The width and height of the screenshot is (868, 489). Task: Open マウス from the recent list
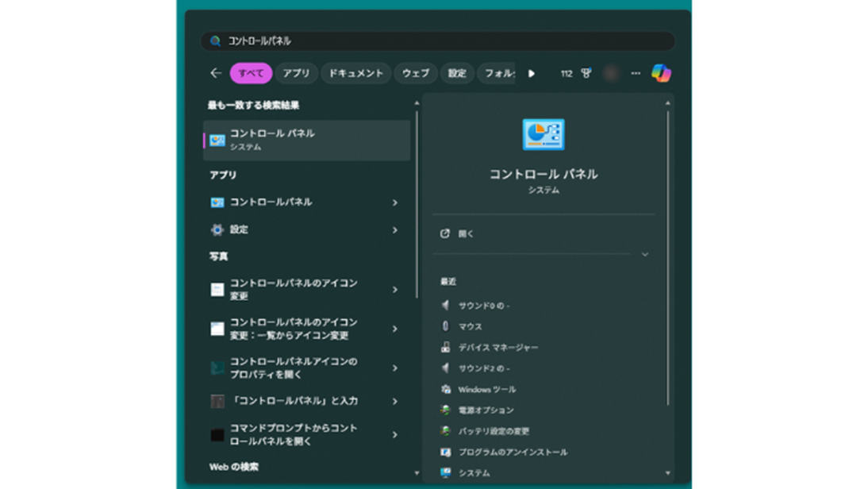pyautogui.click(x=470, y=326)
